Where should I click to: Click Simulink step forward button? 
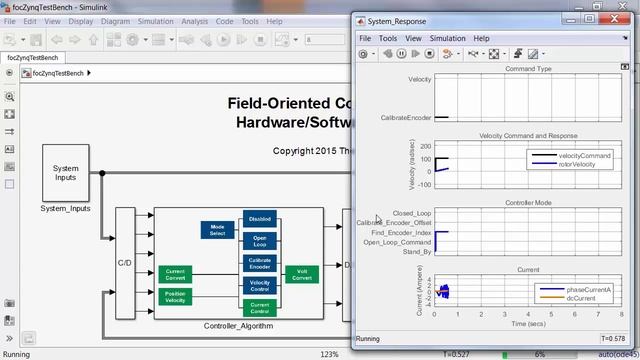[242, 40]
